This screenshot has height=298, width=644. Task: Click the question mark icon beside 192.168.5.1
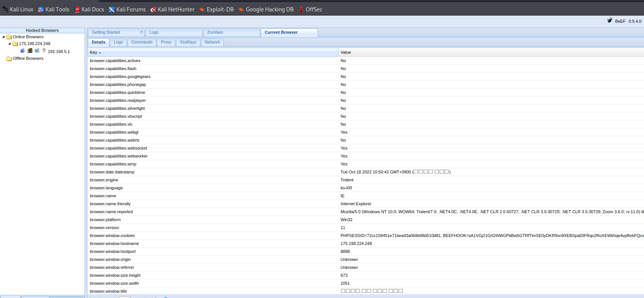pos(44,51)
